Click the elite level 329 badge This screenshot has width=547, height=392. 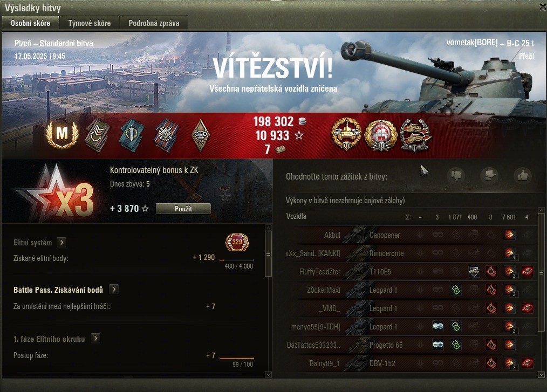[237, 242]
